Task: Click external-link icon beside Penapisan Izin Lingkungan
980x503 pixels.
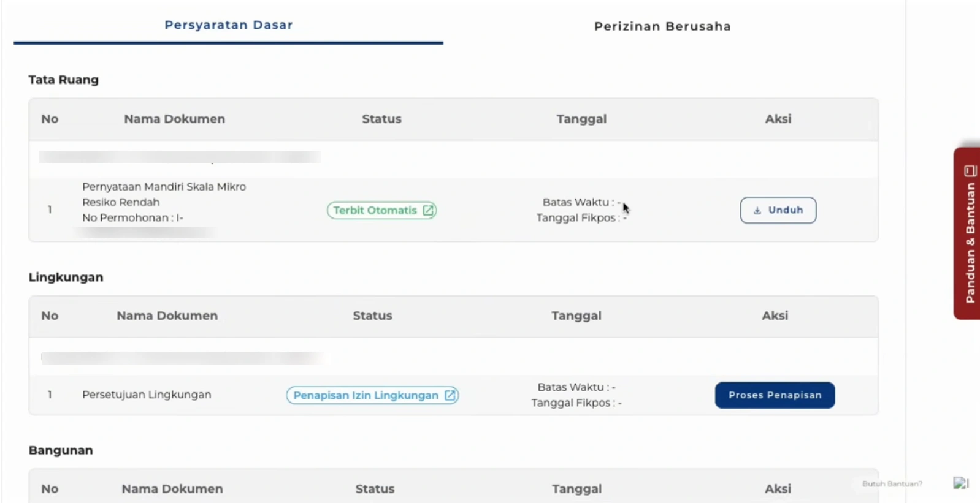Action: [x=450, y=395]
